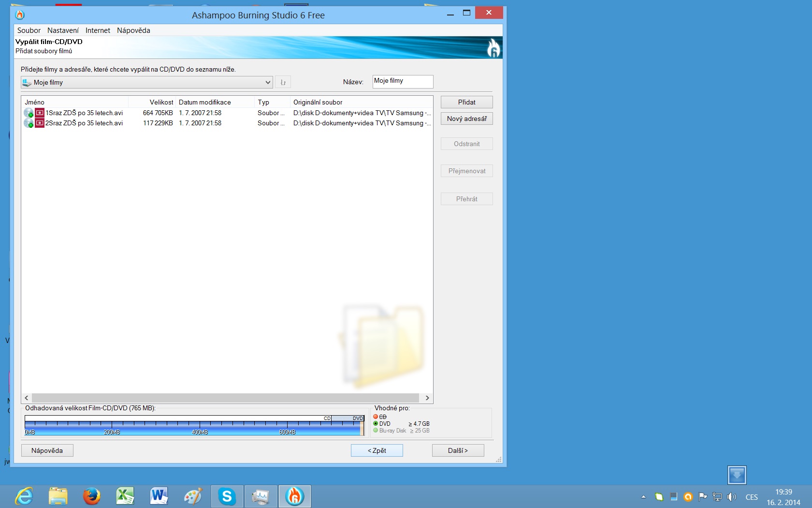The width and height of the screenshot is (812, 508).
Task: Open Paint from the taskbar
Action: pyautogui.click(x=193, y=496)
